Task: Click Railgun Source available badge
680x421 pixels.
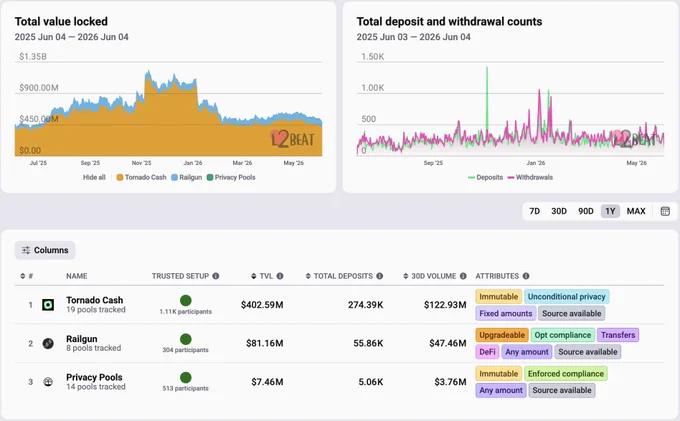Action: pyautogui.click(x=588, y=352)
